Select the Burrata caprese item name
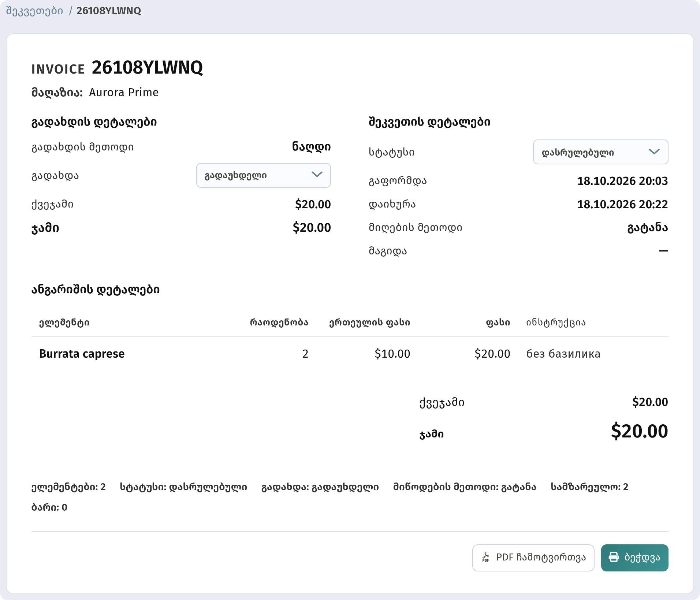The height and width of the screenshot is (600, 700). tap(82, 354)
